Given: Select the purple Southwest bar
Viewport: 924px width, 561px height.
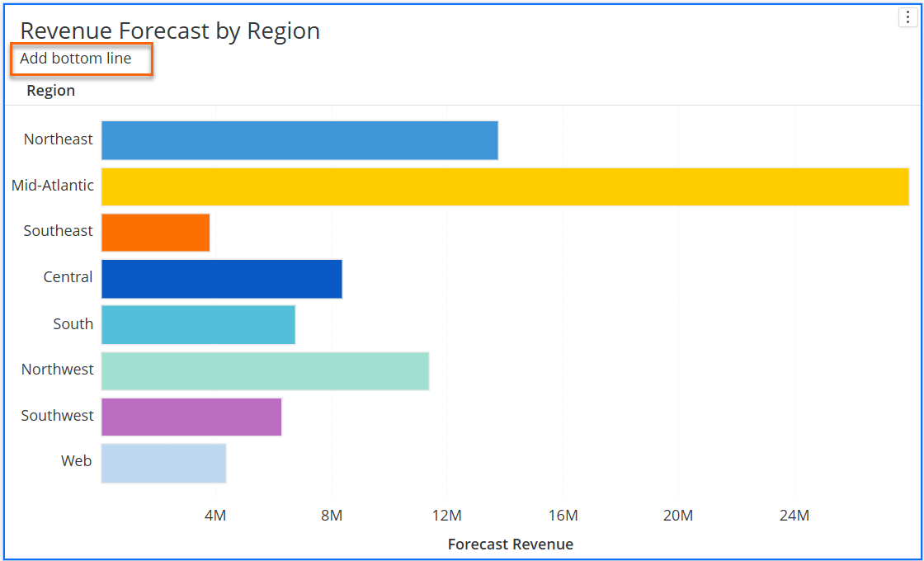Looking at the screenshot, I should click(x=191, y=417).
